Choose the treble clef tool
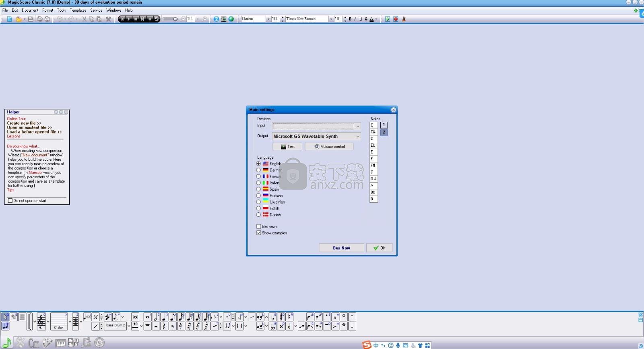644x349 pixels. (x=41, y=322)
